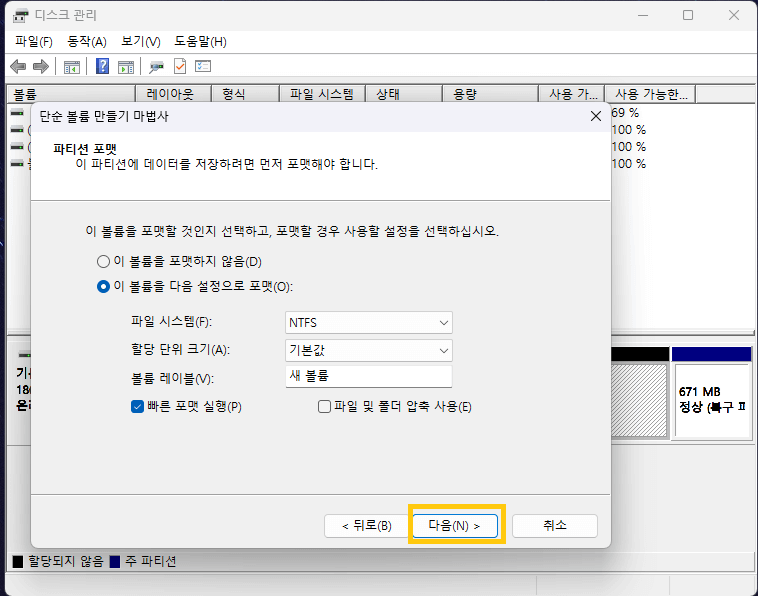Select the first volume row disk icon
The height and width of the screenshot is (596, 758).
click(x=17, y=113)
